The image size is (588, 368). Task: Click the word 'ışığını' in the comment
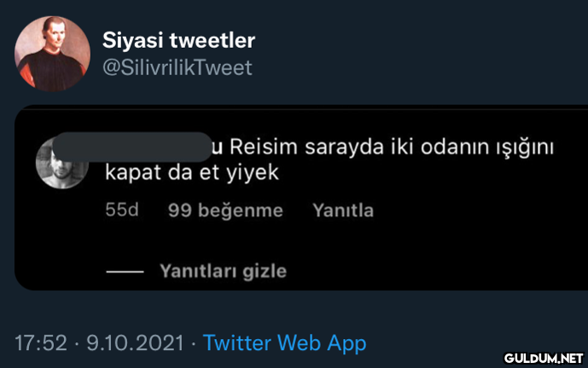pyautogui.click(x=525, y=148)
